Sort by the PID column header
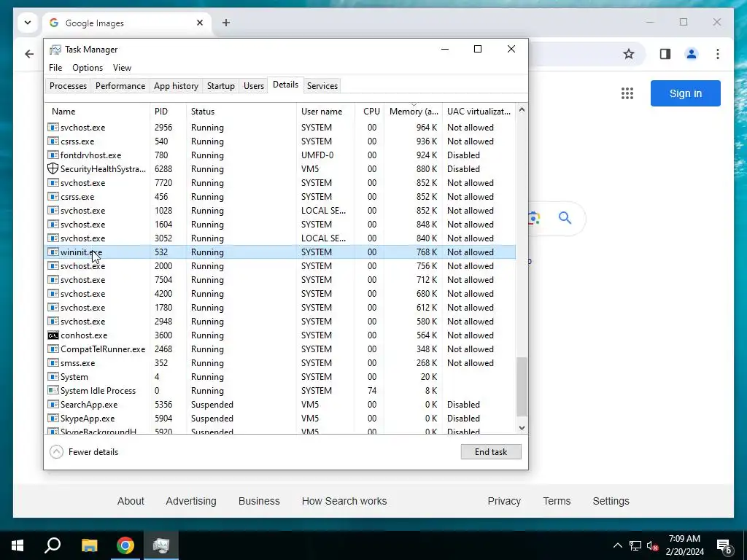Screen dimensions: 747x560 [x=169, y=112]
